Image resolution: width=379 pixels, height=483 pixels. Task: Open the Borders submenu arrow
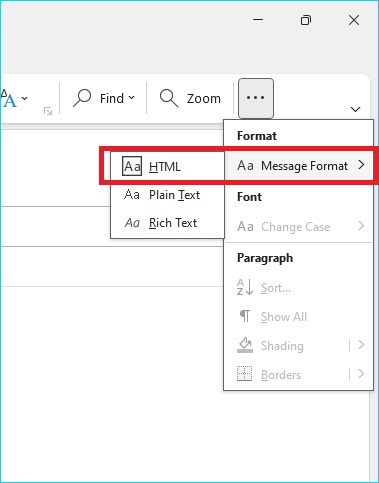pyautogui.click(x=361, y=374)
